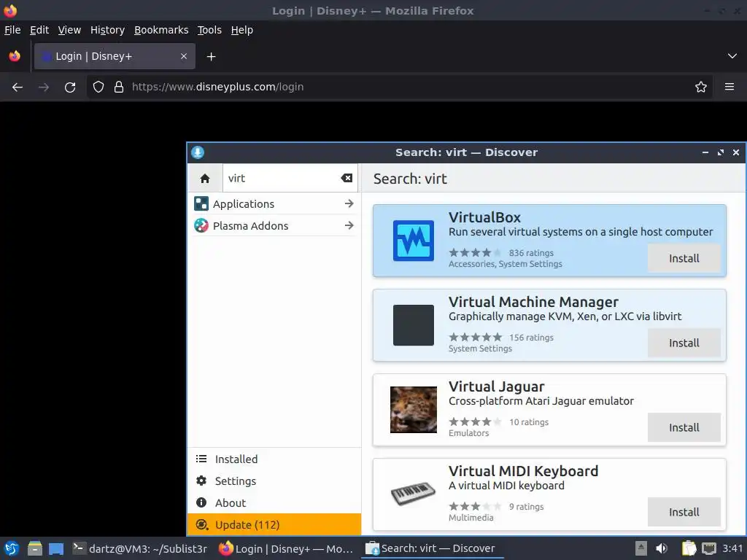Click the tracking protection shield icon

coord(98,87)
